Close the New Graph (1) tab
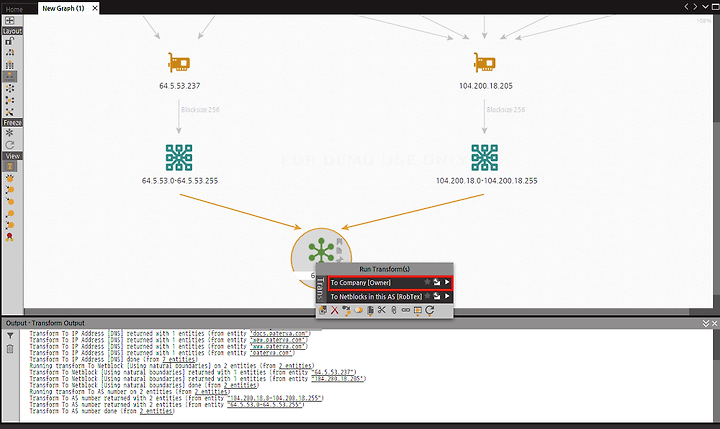Image resolution: width=720 pixels, height=429 pixels. tap(95, 8)
